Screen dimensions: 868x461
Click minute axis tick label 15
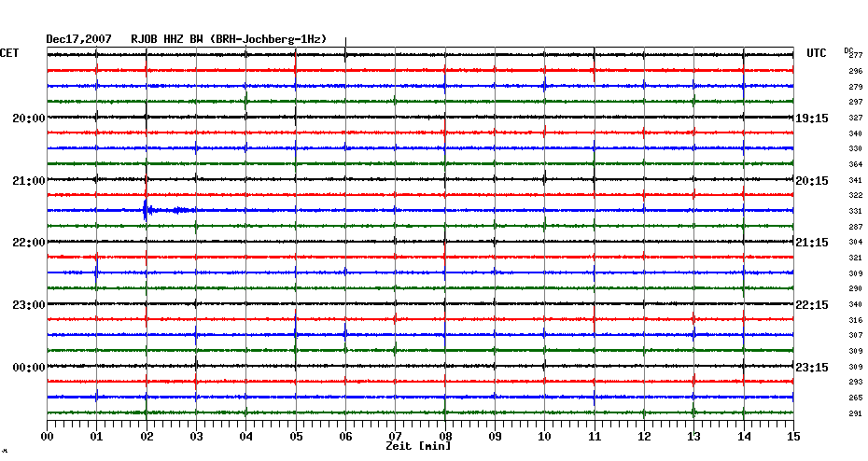click(x=793, y=437)
